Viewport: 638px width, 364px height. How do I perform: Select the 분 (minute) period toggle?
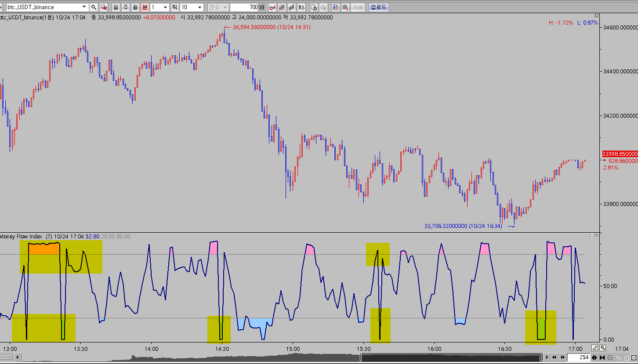pos(145,7)
